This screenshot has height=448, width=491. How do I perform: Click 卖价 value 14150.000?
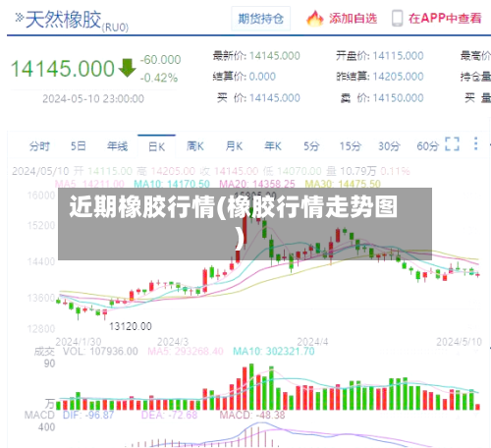pos(398,98)
